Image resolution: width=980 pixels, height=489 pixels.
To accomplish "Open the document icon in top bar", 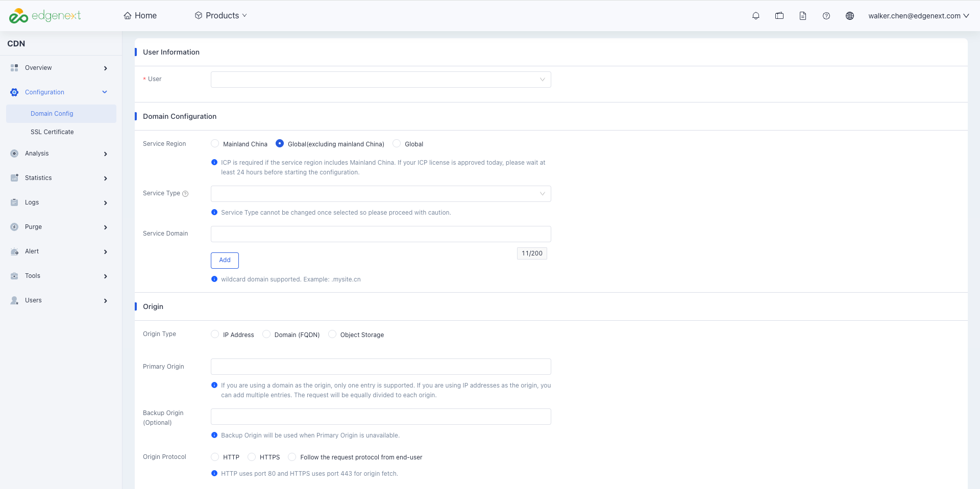I will (803, 16).
